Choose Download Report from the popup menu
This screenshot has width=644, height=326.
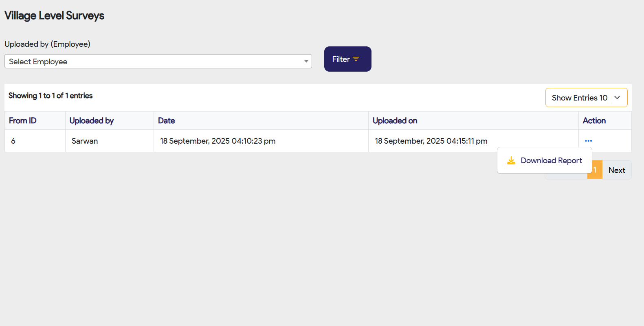(551, 161)
